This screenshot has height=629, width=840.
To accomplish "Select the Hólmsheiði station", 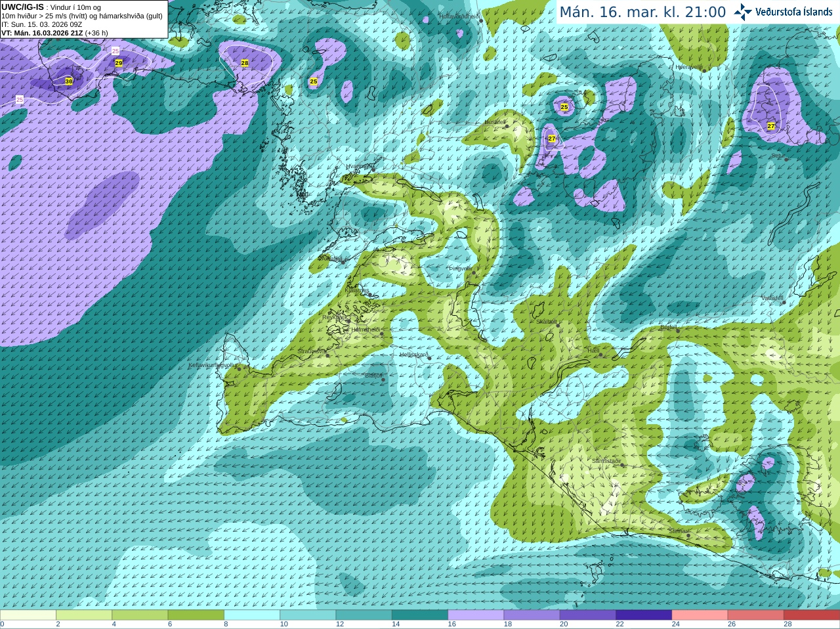I will pyautogui.click(x=381, y=334).
